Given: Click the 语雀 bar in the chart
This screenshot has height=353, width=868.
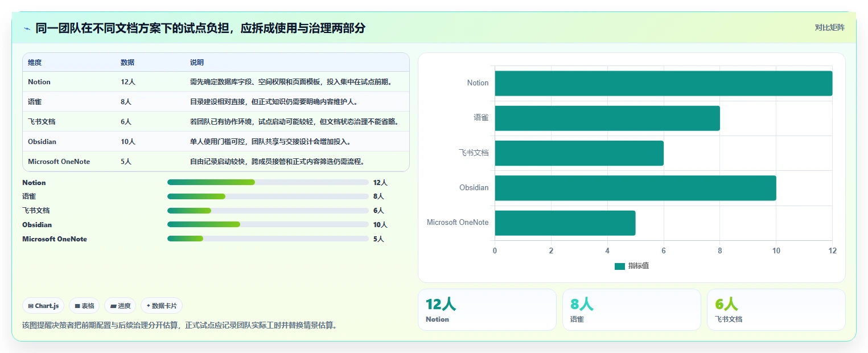Looking at the screenshot, I should point(607,118).
